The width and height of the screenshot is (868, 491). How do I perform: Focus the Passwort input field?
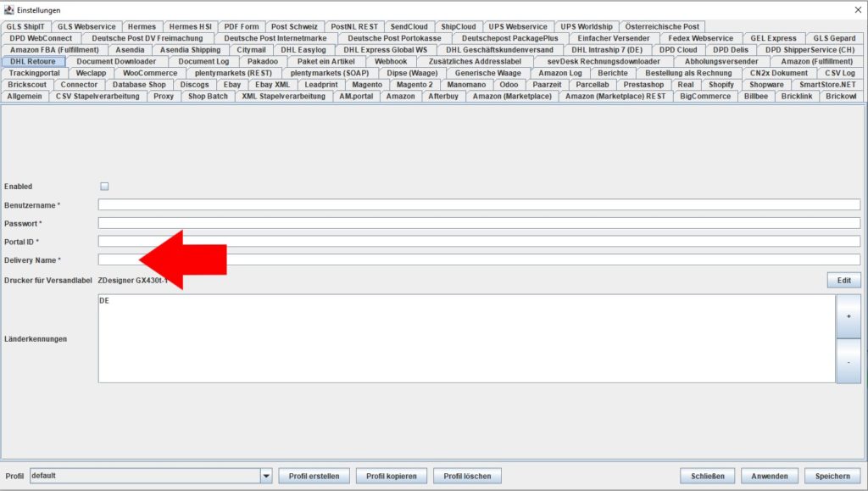[479, 223]
